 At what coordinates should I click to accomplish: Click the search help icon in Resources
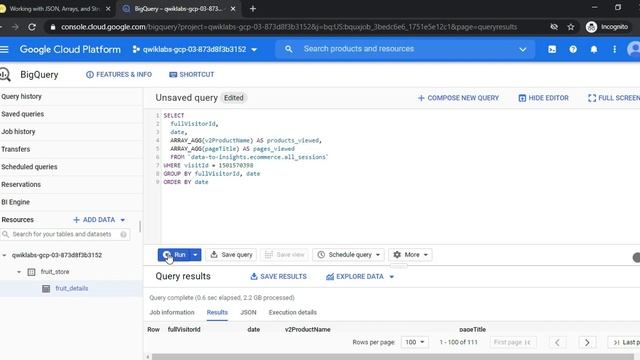coord(123,234)
